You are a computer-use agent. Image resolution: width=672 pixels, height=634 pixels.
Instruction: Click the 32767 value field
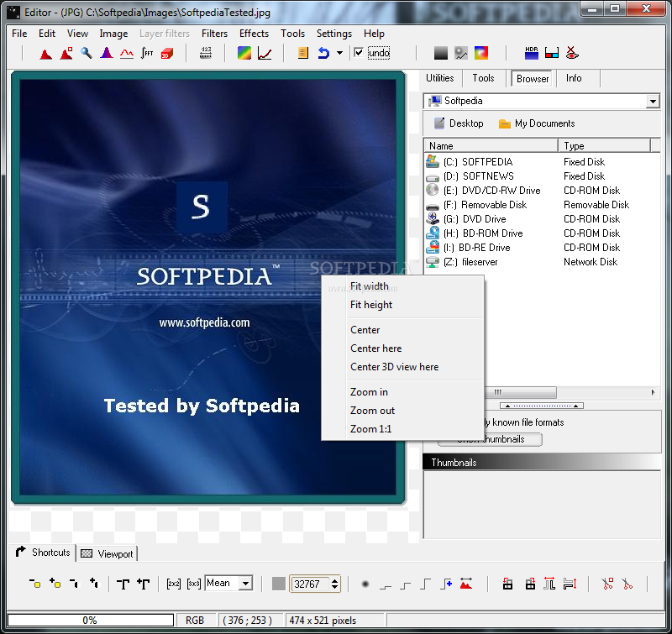pyautogui.click(x=310, y=584)
